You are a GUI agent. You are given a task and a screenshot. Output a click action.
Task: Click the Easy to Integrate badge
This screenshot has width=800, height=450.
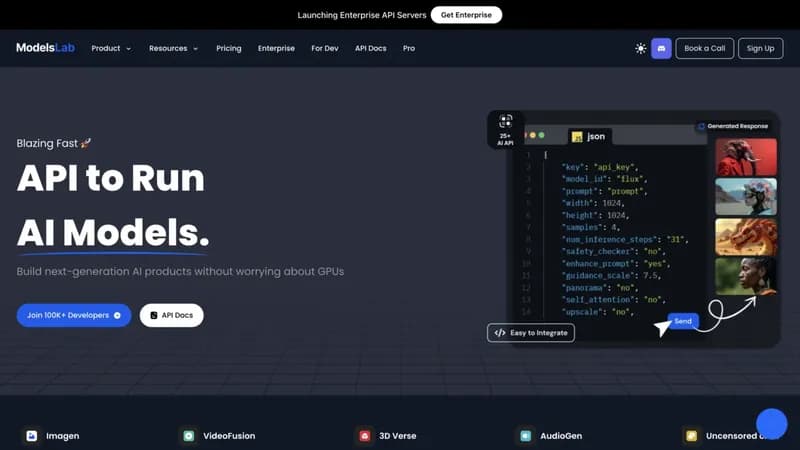point(531,333)
